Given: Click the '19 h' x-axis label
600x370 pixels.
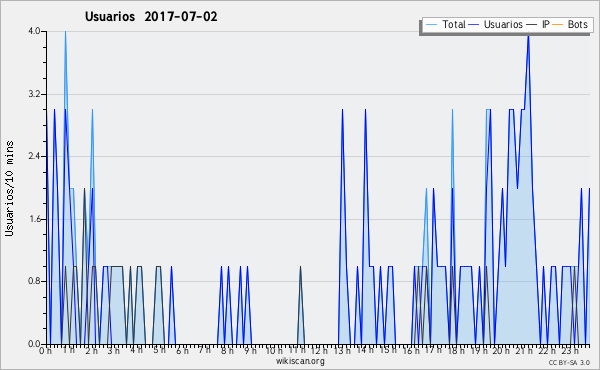Looking at the screenshot, I should coord(479,350).
